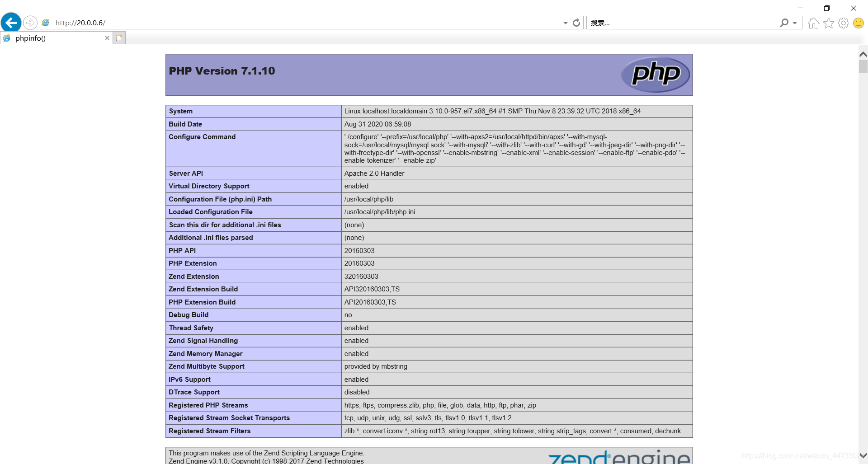
Task: Click the "Virtual Directory Support" label
Action: click(209, 186)
